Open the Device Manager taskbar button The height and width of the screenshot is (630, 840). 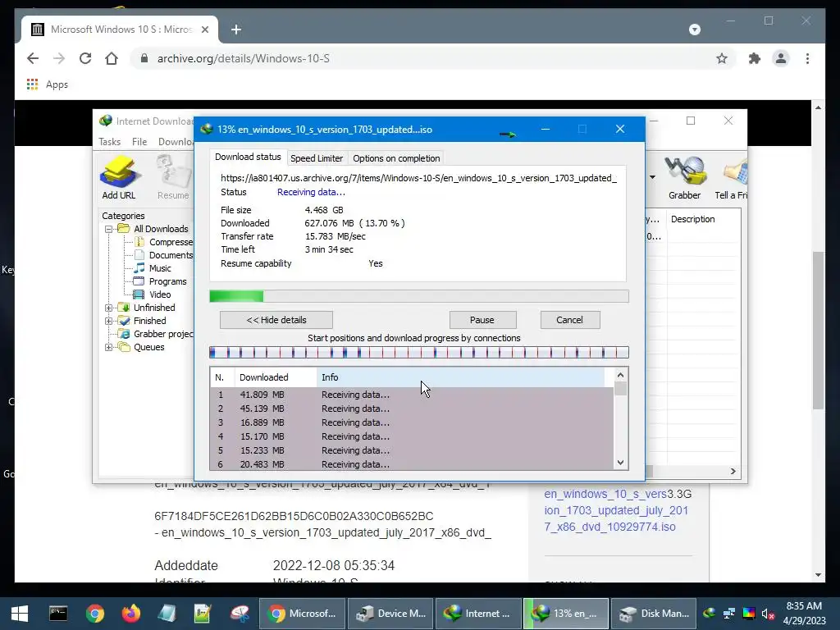[391, 614]
